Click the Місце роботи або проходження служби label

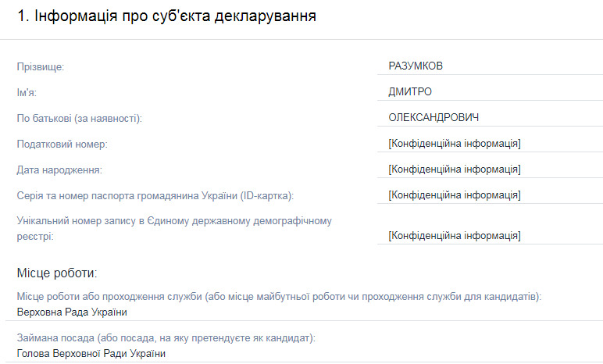click(x=279, y=297)
